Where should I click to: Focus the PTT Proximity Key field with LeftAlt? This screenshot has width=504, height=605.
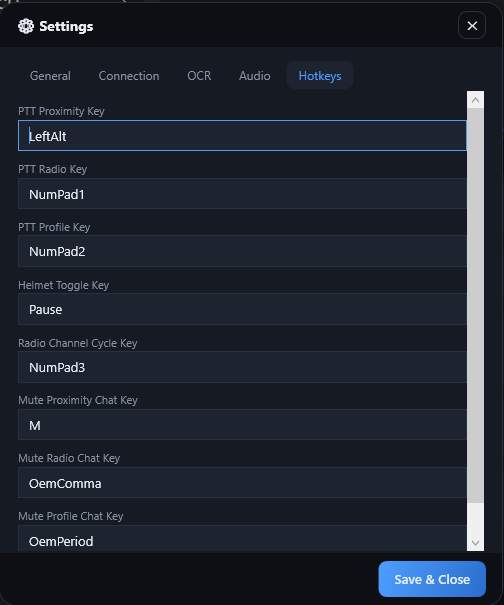pyautogui.click(x=242, y=136)
